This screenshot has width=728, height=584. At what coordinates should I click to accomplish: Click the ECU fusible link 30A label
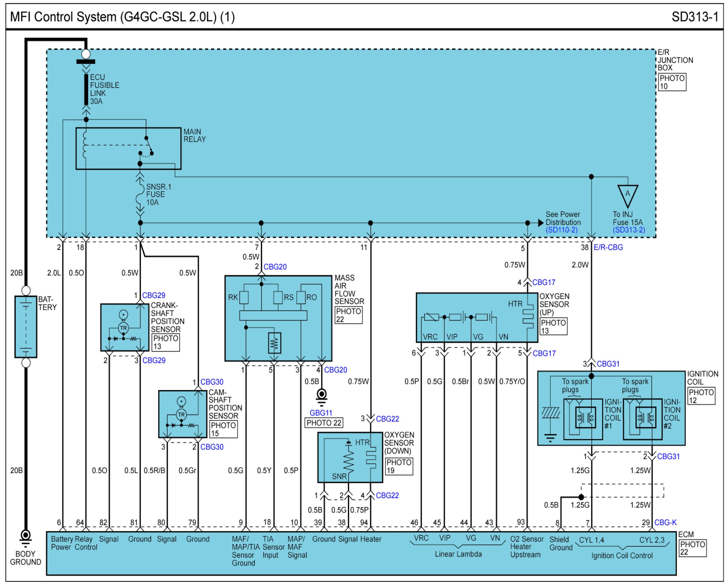pos(104,89)
